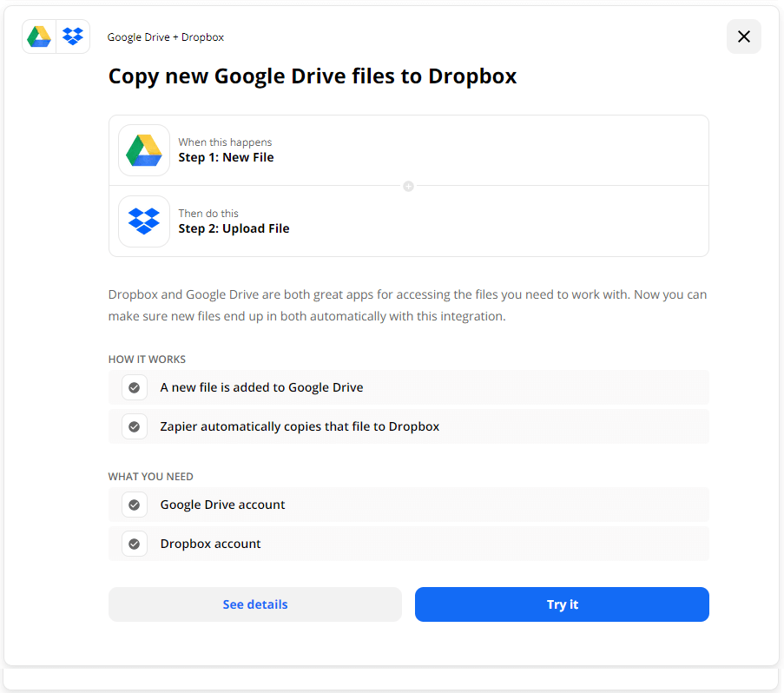Close the template dialog
This screenshot has height=693, width=784.
point(743,36)
